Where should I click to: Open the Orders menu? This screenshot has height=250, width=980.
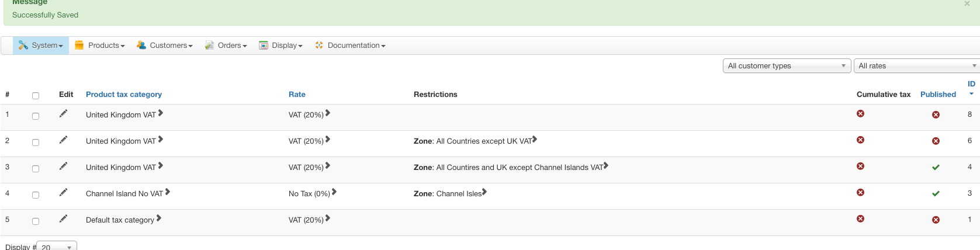click(226, 46)
